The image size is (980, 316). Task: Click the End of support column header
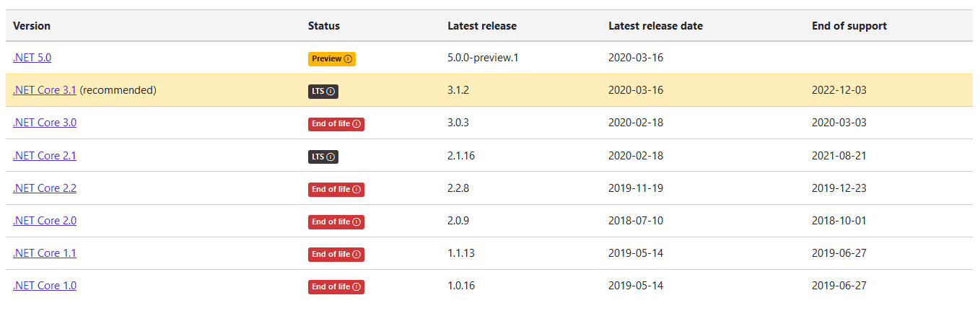click(849, 26)
